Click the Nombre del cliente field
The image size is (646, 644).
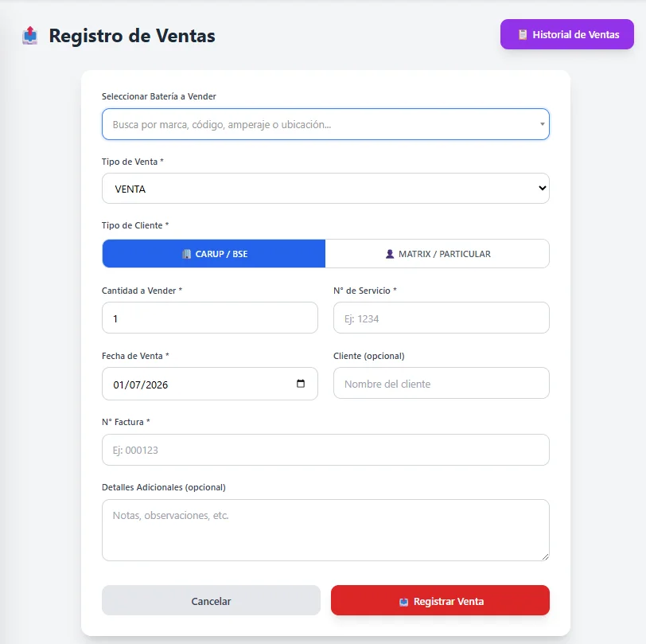point(442,383)
